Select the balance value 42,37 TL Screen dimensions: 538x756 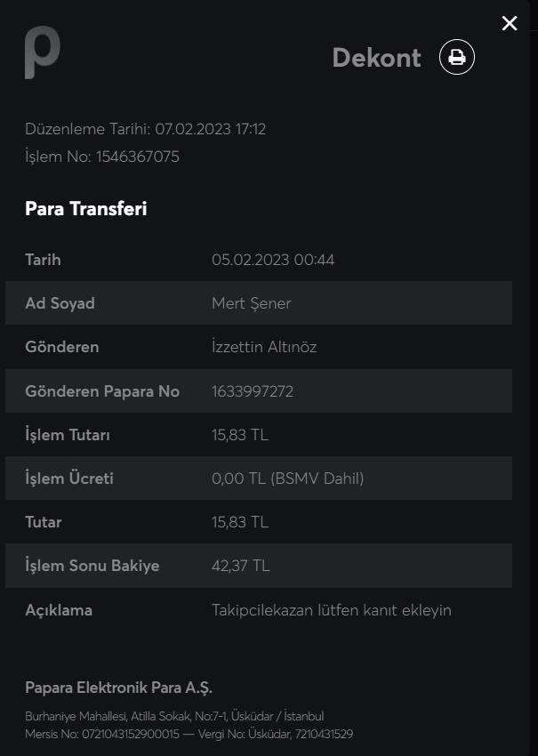241,566
